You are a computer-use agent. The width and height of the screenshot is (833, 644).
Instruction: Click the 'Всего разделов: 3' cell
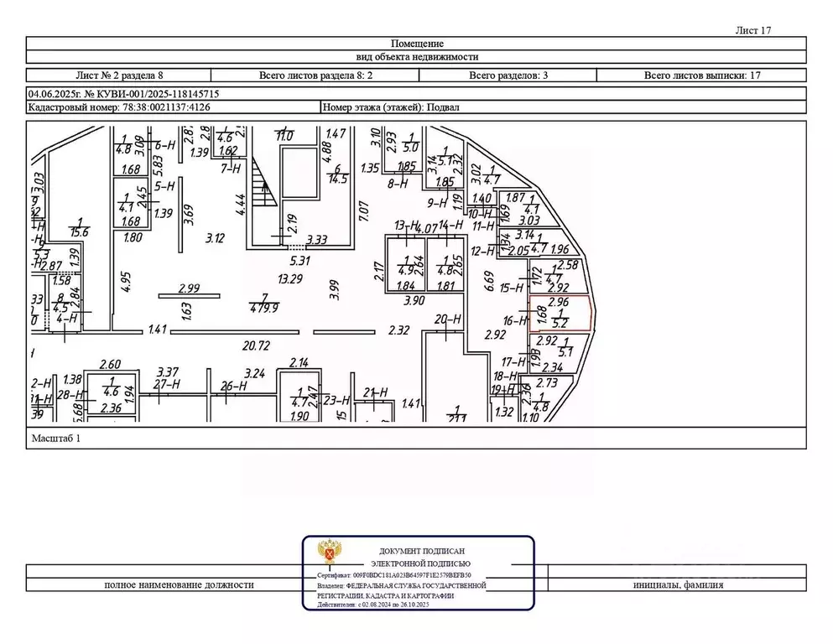(x=508, y=75)
